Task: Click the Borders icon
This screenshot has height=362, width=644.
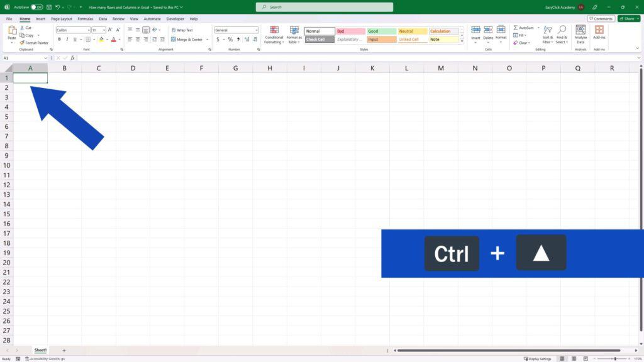Action: 88,40
